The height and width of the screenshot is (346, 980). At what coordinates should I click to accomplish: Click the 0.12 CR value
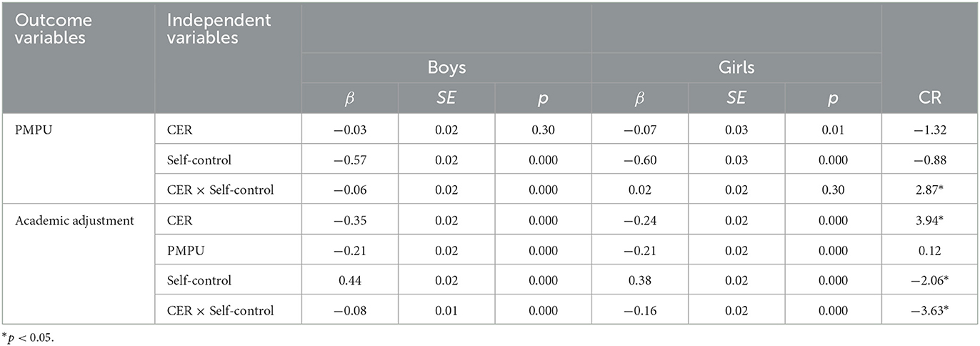pyautogui.click(x=929, y=249)
